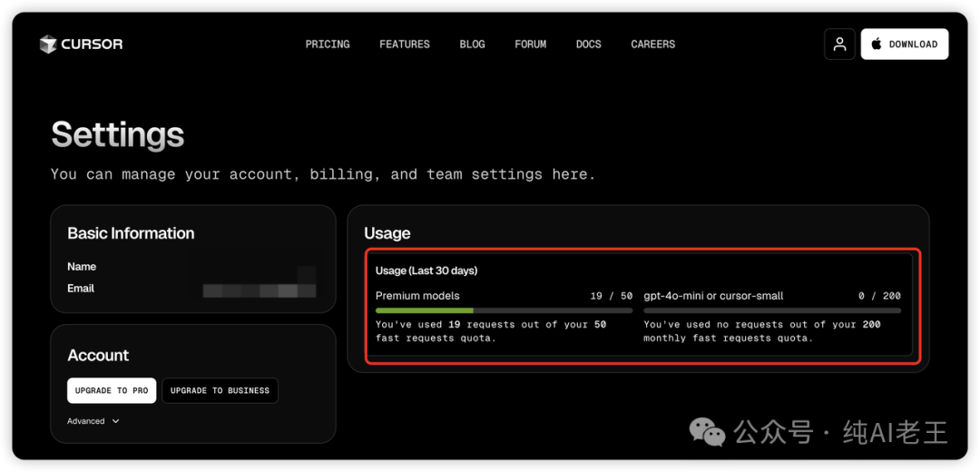This screenshot has height=472, width=980.
Task: Click the Premium models usage bar
Action: coord(504,310)
